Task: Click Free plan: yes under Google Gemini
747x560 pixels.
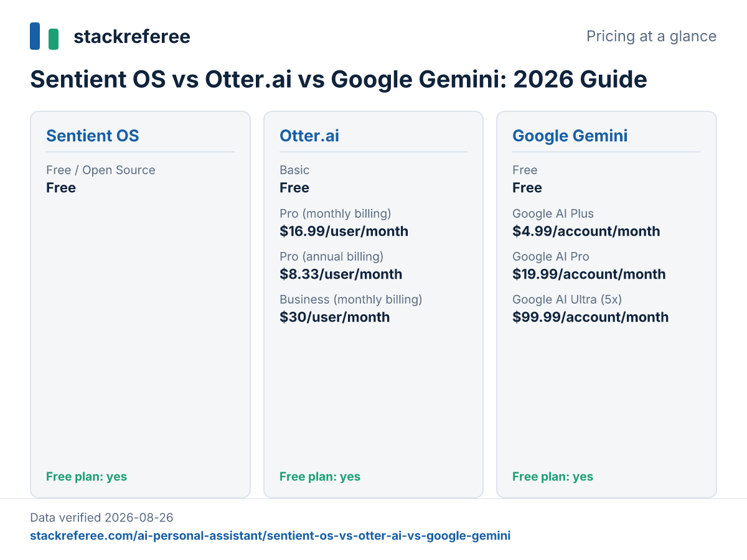Action: [553, 477]
